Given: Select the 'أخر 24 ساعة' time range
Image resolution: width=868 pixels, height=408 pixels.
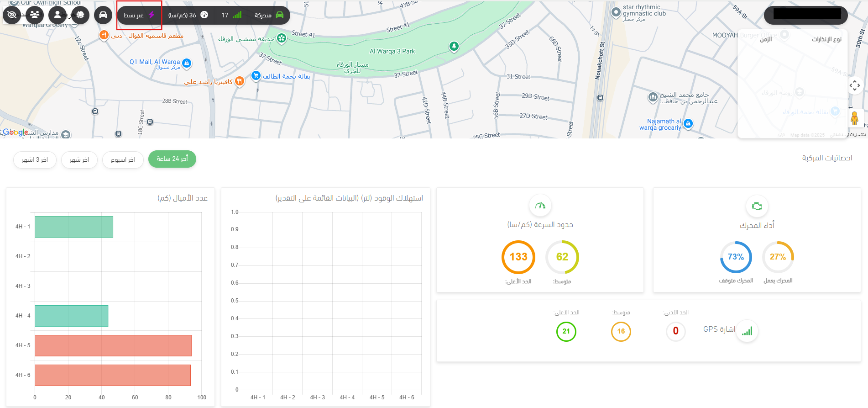Looking at the screenshot, I should pos(172,159).
